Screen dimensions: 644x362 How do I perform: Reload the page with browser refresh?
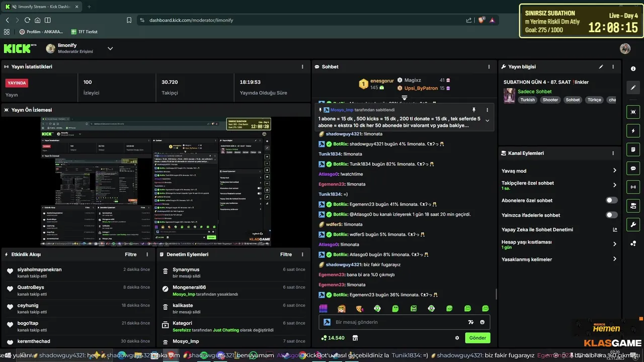click(x=27, y=20)
